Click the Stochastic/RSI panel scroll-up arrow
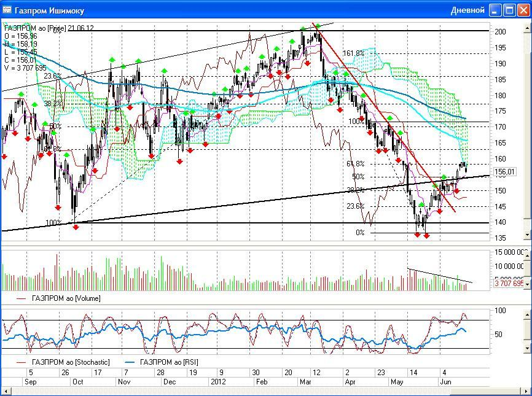Screen dimensions: 532x396 527,314
